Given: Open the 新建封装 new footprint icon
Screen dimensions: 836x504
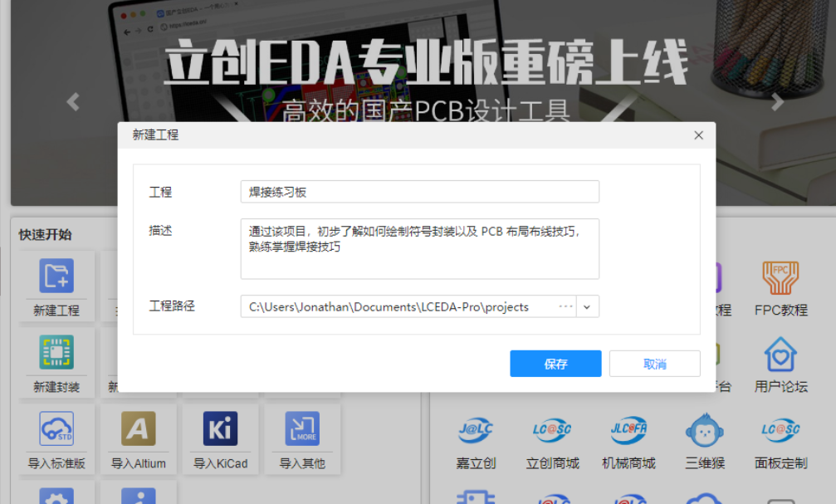Looking at the screenshot, I should click(x=56, y=352).
